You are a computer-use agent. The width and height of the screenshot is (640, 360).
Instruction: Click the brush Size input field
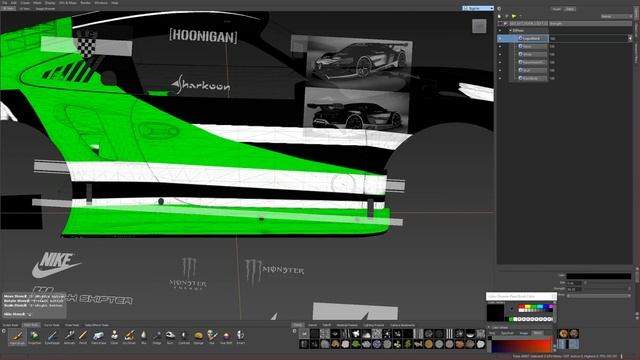coord(574,283)
